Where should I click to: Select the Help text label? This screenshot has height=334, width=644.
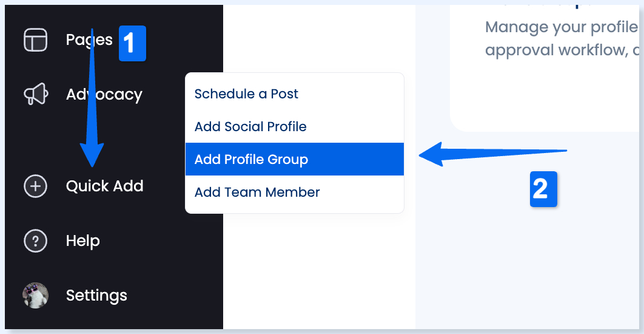point(82,240)
